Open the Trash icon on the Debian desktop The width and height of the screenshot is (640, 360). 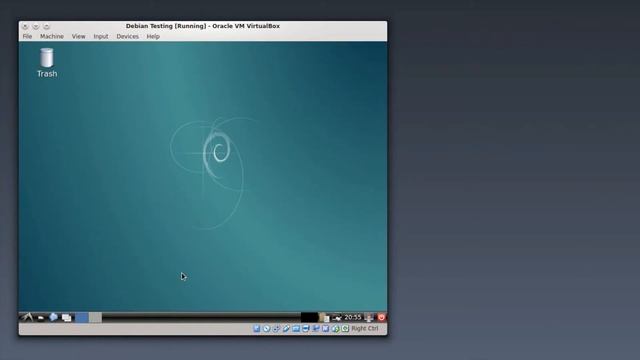point(47,62)
